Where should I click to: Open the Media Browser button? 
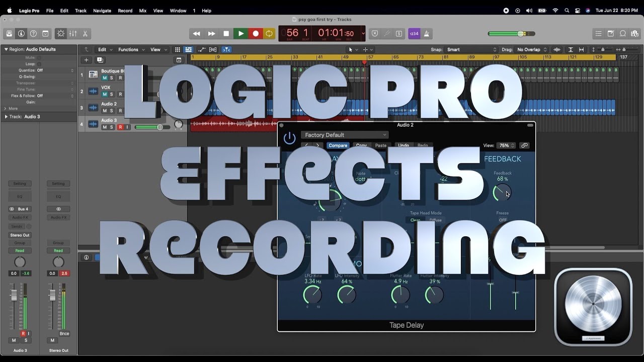[635, 34]
